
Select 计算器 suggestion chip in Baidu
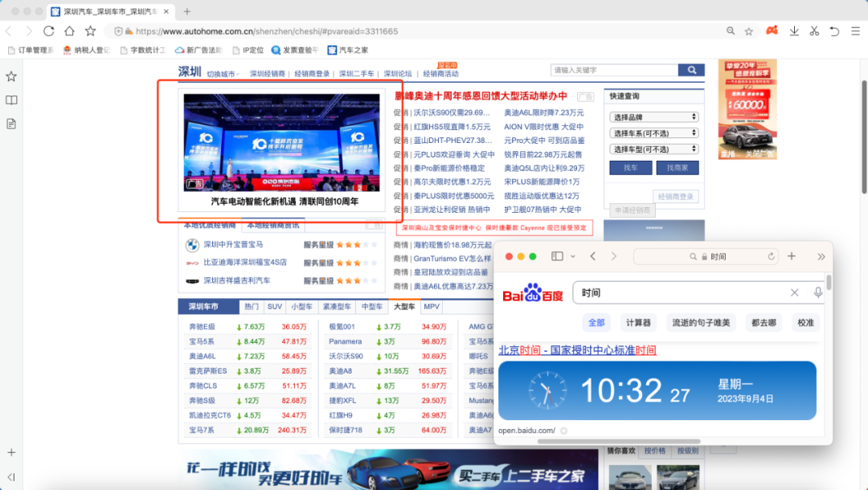(638, 322)
